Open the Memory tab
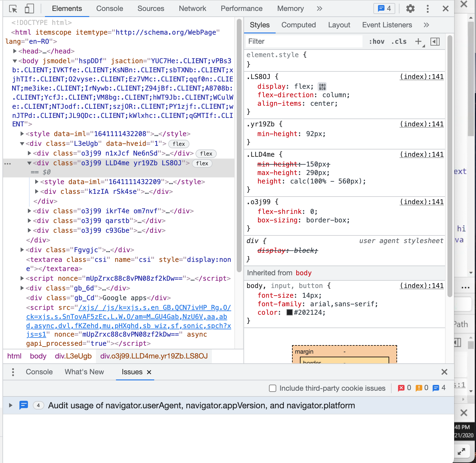The width and height of the screenshot is (476, 463). [290, 9]
